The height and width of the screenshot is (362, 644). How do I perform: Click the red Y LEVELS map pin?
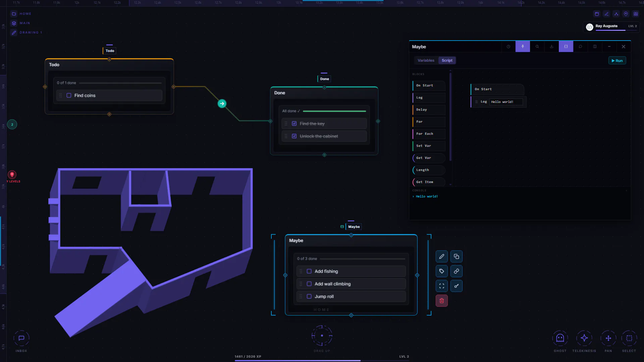click(12, 175)
